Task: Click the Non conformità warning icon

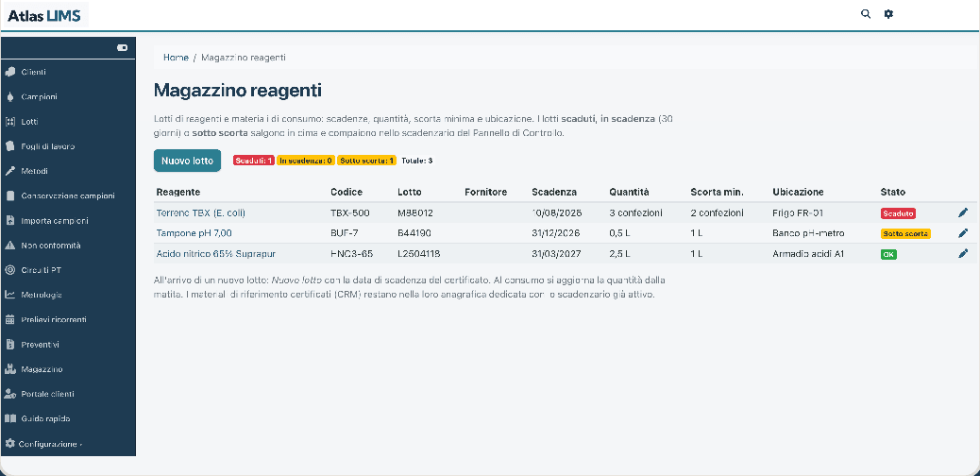Action: click(10, 246)
